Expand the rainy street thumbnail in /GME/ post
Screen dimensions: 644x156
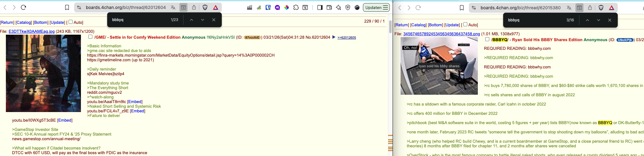[43, 73]
